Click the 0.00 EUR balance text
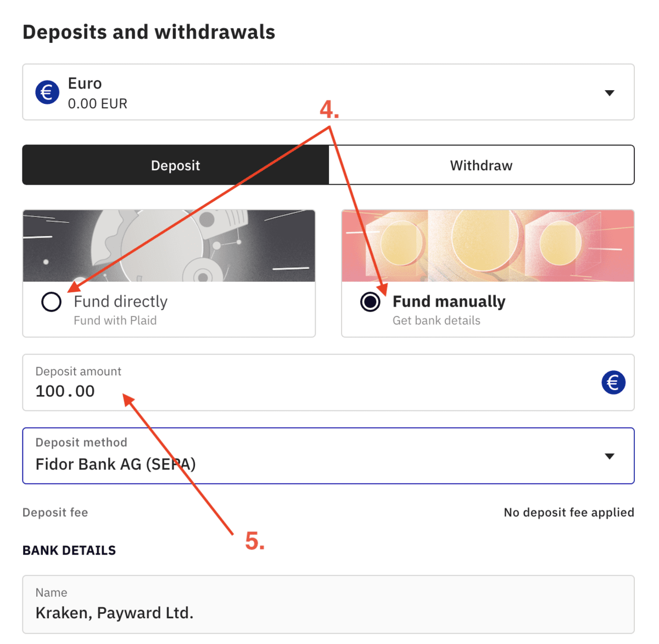Image resolution: width=659 pixels, height=644 pixels. pos(98,104)
